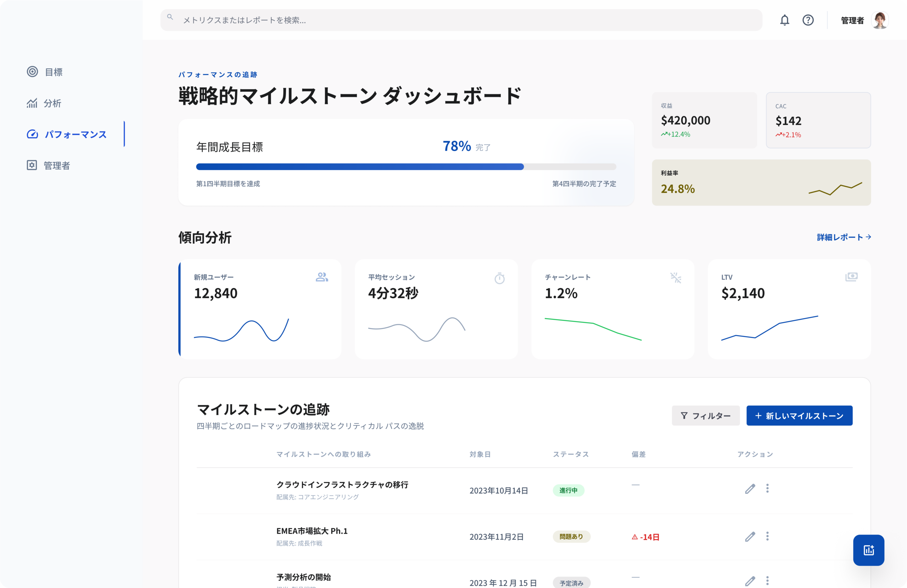Image resolution: width=907 pixels, height=588 pixels.
Task: Click the admin profile avatar
Action: coord(880,20)
